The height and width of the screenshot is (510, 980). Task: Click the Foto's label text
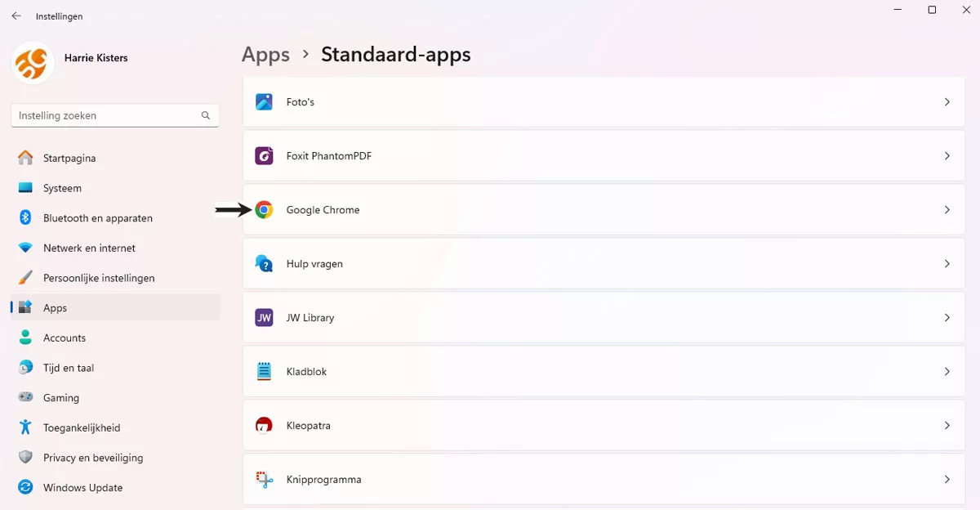click(x=301, y=102)
